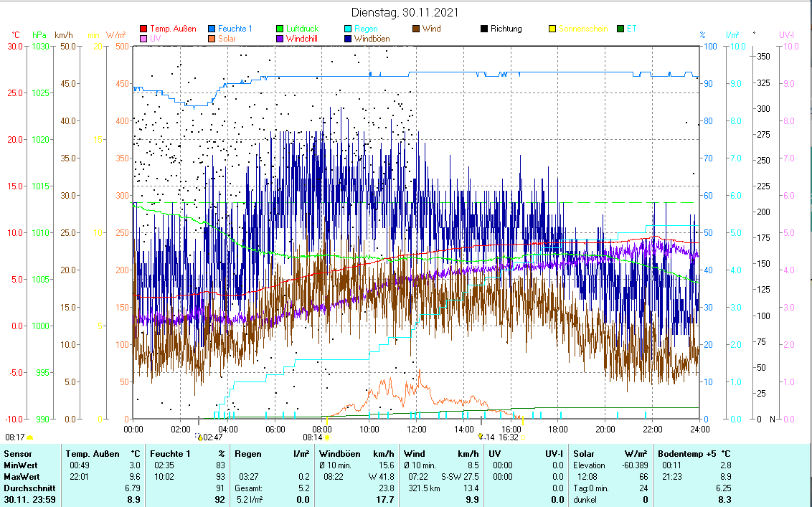
Task: Select the yellow Sonnenschein legend marker
Action: pos(552,29)
